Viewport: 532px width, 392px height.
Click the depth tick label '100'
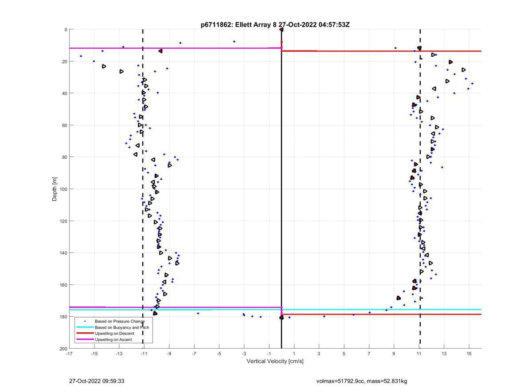(x=63, y=189)
